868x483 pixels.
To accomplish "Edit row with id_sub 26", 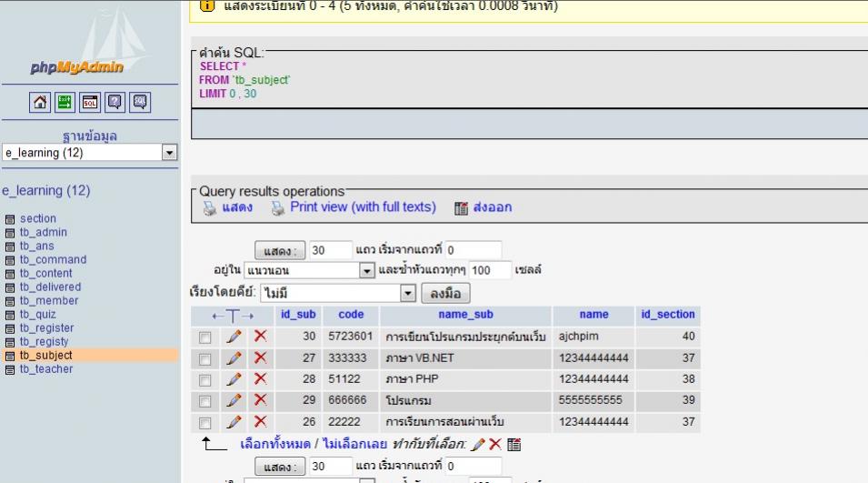I will click(234, 421).
